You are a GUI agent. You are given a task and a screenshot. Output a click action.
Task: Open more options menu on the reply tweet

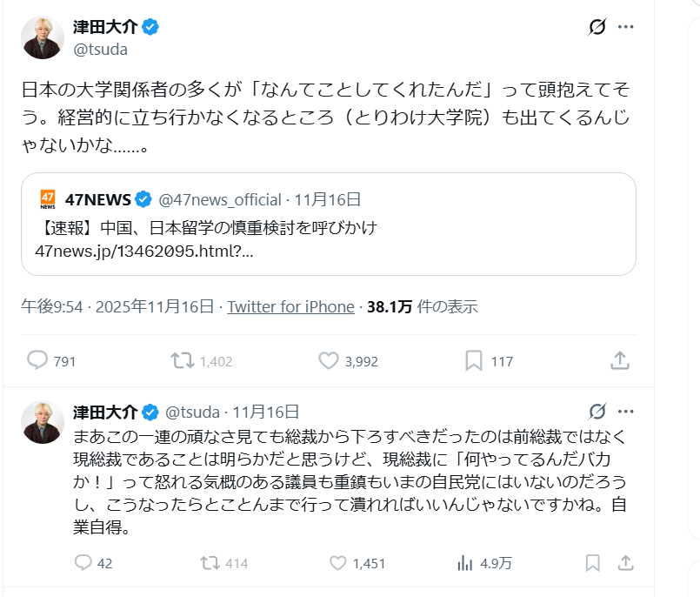pos(626,411)
